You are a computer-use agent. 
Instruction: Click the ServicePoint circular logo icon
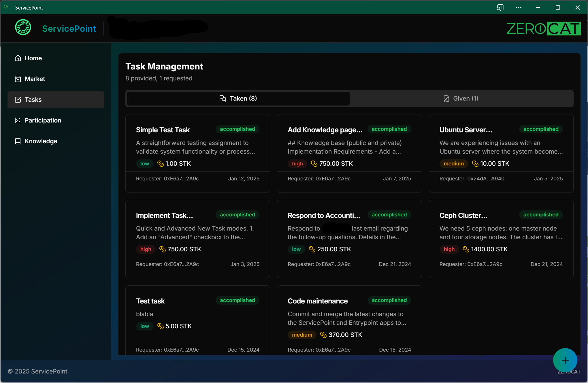pos(23,27)
